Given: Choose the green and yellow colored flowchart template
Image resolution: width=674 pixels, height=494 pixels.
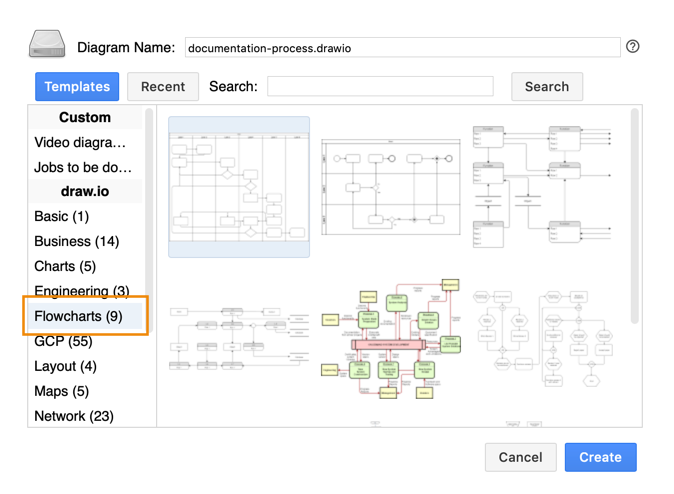Looking at the screenshot, I should 391,338.
